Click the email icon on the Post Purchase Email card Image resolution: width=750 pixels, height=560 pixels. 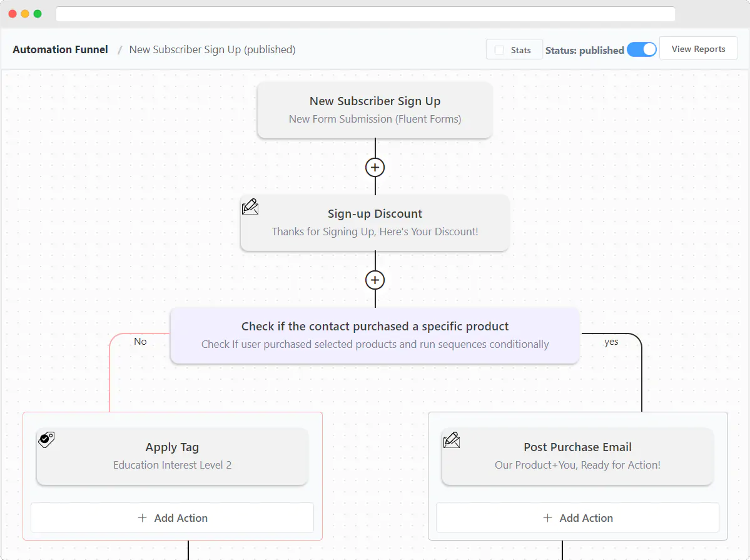(x=451, y=440)
